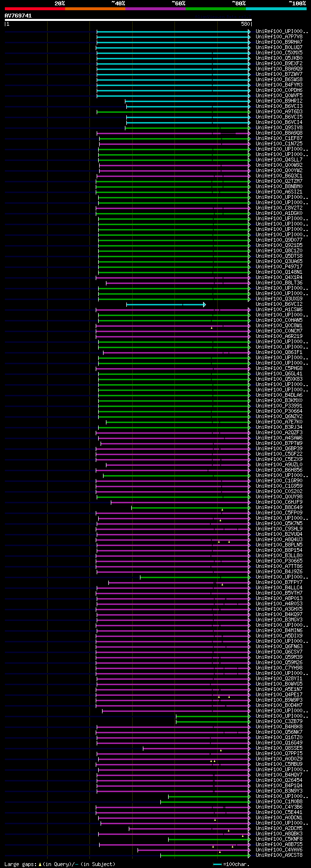Select the UniRef100_Q0C8W1 label

click(x=279, y=325)
